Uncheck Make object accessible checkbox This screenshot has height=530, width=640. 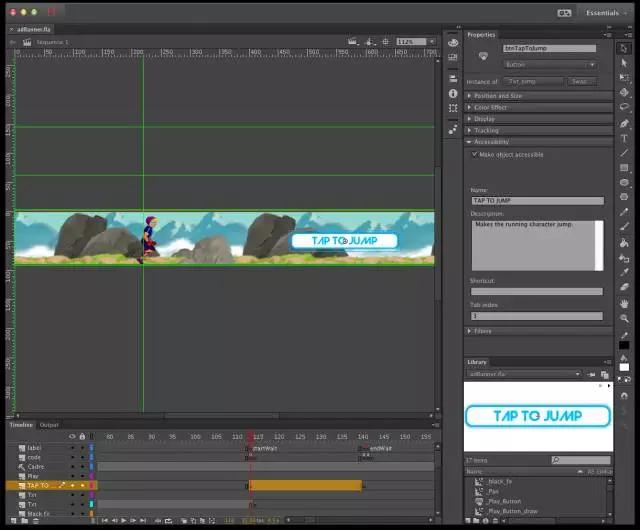pos(474,154)
